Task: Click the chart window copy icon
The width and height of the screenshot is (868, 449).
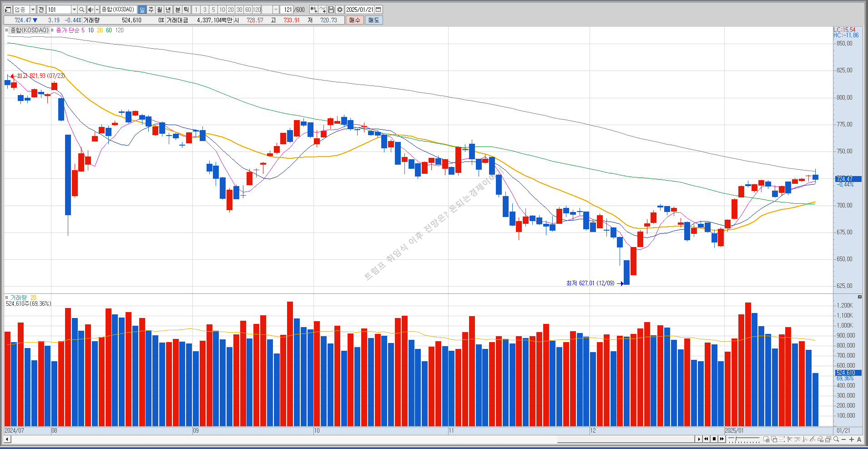Action: pos(828,439)
